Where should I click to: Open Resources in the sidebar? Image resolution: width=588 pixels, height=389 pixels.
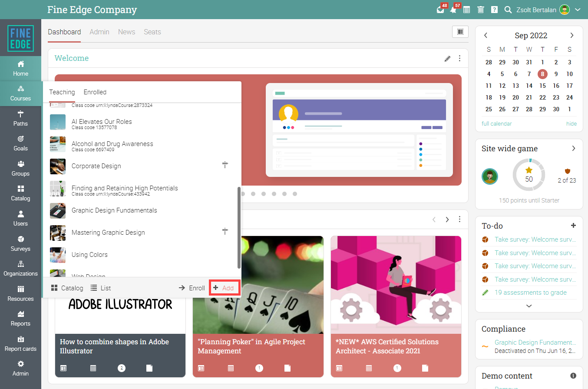coord(20,293)
